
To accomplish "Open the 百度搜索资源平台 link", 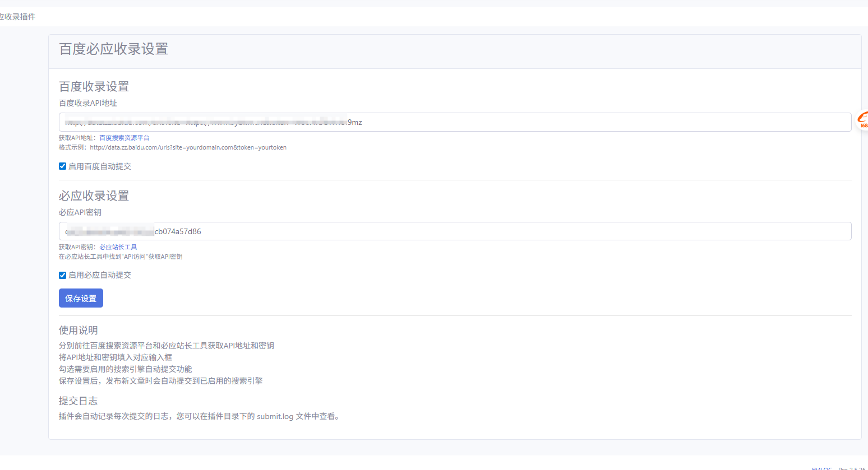I will tap(124, 138).
